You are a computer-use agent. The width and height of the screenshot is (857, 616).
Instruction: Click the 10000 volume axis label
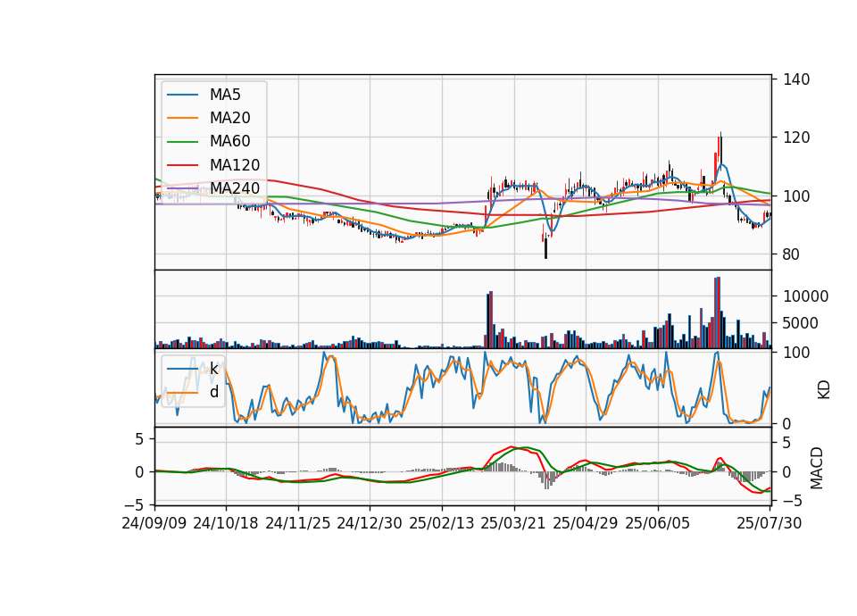805,296
